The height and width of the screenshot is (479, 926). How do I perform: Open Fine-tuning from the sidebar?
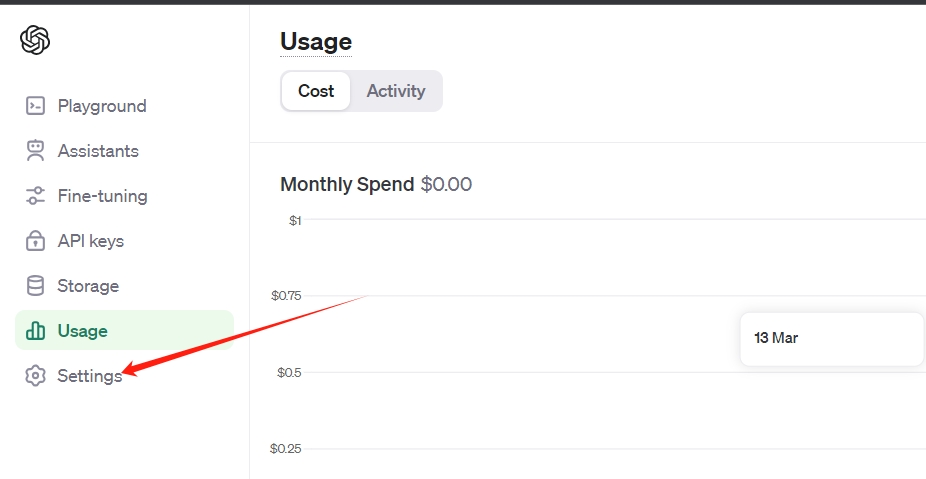(102, 196)
